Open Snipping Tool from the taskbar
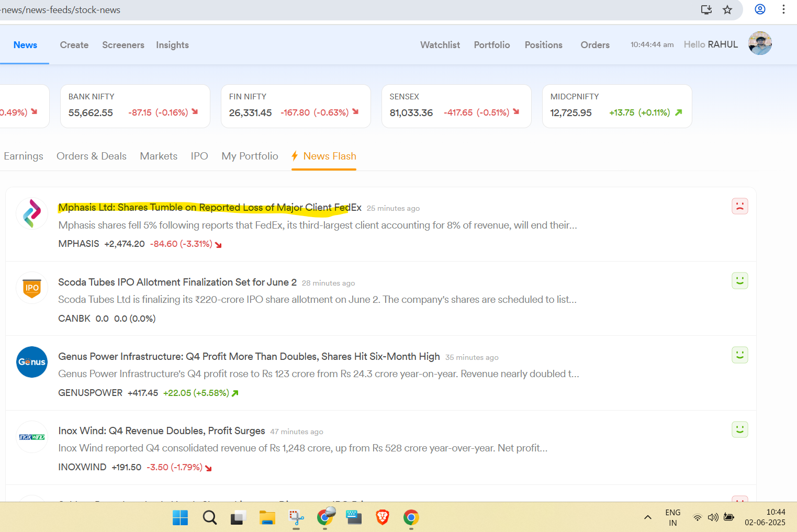Viewport: 797px width, 532px height. click(x=296, y=517)
